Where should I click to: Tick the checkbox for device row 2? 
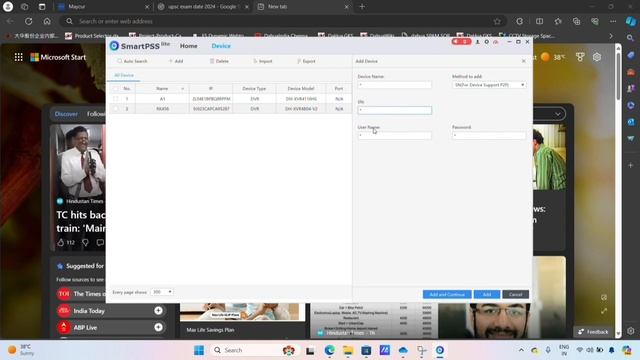[x=116, y=109]
